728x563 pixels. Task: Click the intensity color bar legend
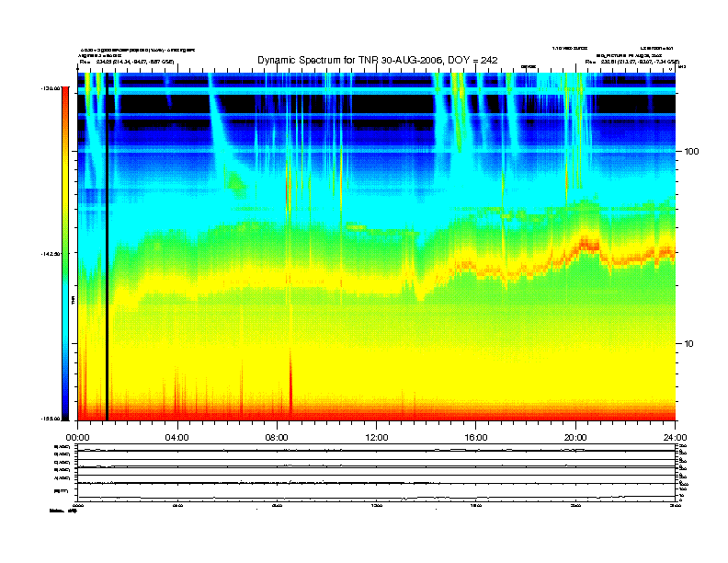65,253
